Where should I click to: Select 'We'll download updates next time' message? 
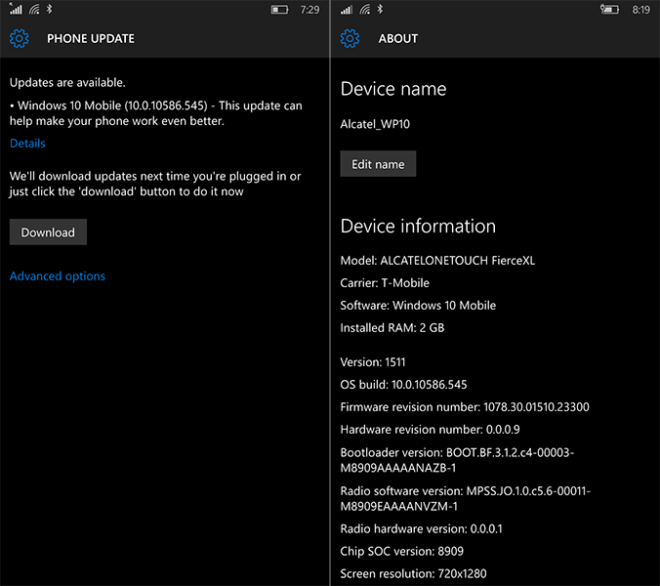coord(155,184)
